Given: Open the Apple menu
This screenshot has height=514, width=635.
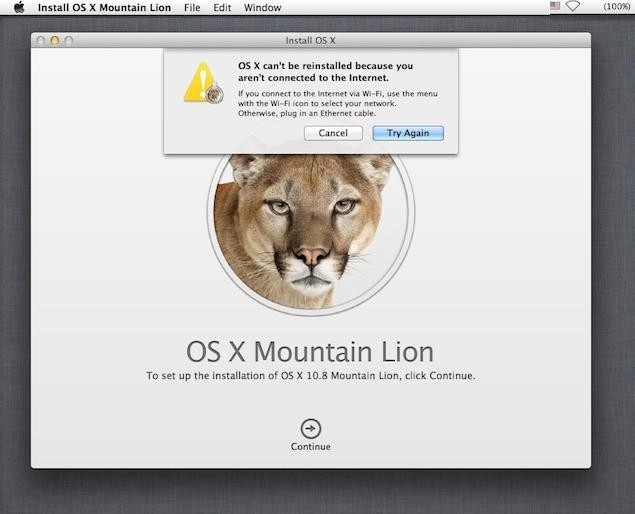Looking at the screenshot, I should (x=18, y=7).
